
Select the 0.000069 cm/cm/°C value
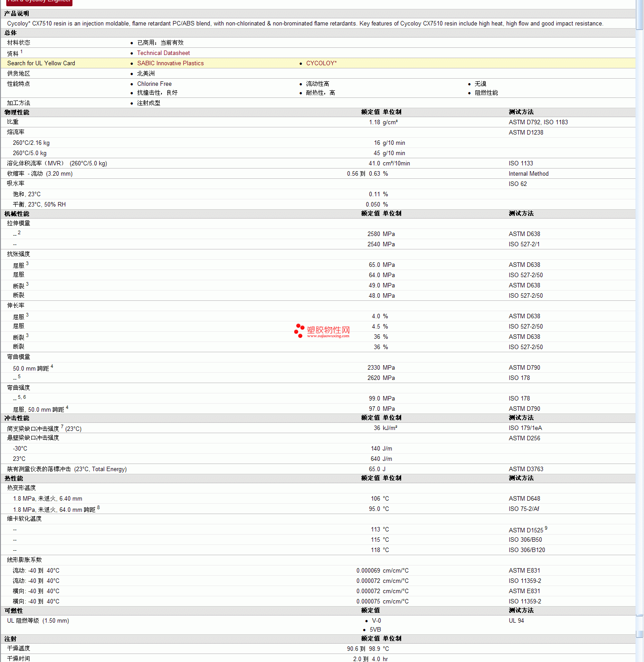(x=382, y=570)
